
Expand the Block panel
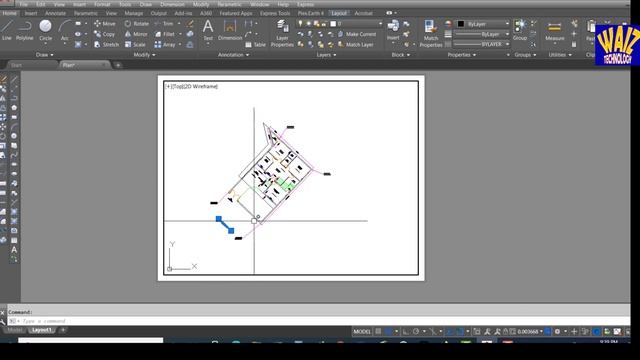tap(400, 55)
